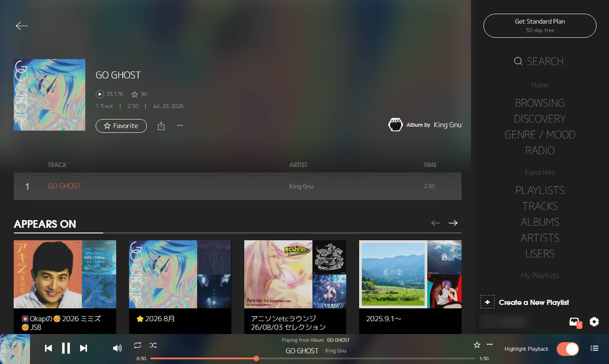Click the GO GHOST album cover
The height and width of the screenshot is (364, 609).
pyautogui.click(x=49, y=95)
